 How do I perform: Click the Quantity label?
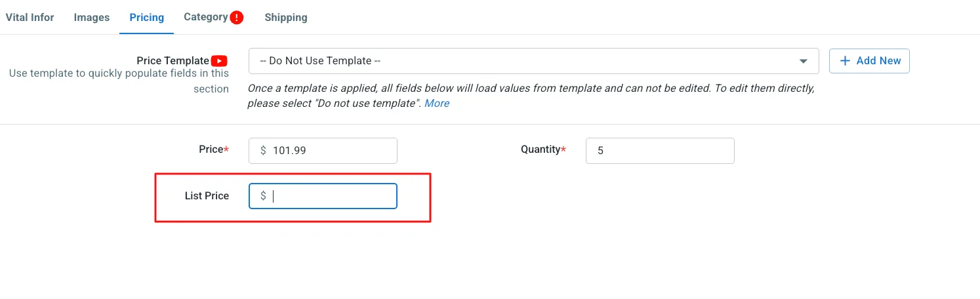(541, 149)
